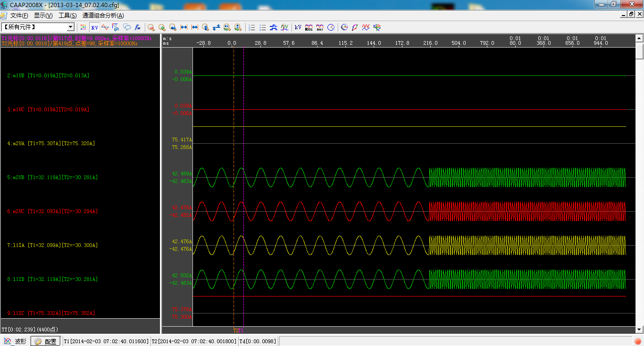Click the colored grid icon in toolbar
The height and width of the screenshot is (346, 644).
click(83, 27)
